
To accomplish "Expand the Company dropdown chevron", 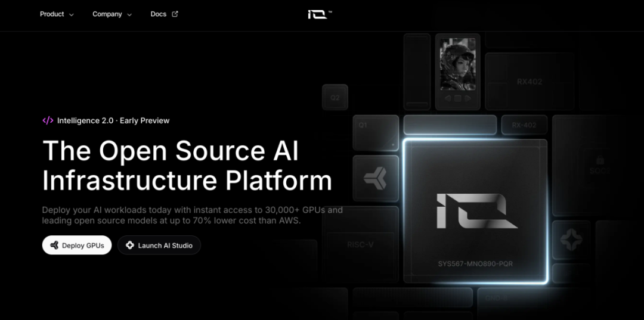I will [x=129, y=15].
